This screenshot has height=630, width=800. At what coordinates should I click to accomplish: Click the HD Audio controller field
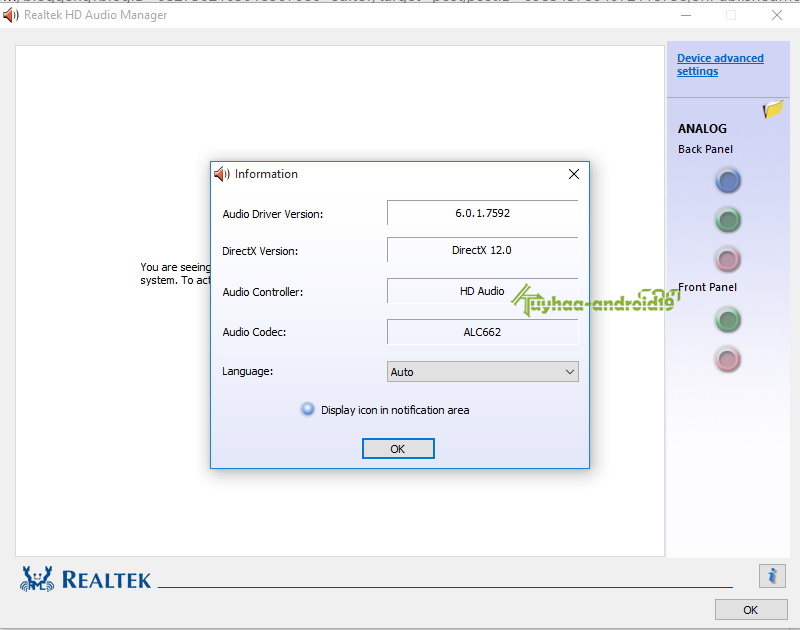tap(483, 291)
